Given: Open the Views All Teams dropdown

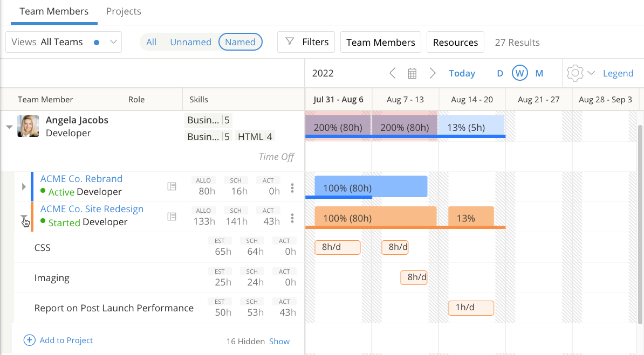Looking at the screenshot, I should [x=64, y=42].
